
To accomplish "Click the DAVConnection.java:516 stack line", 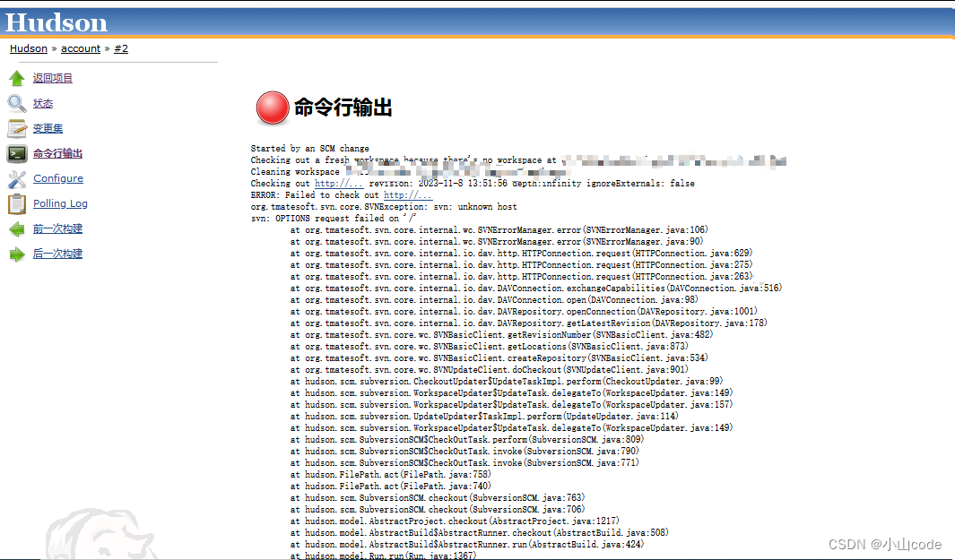I will click(536, 288).
